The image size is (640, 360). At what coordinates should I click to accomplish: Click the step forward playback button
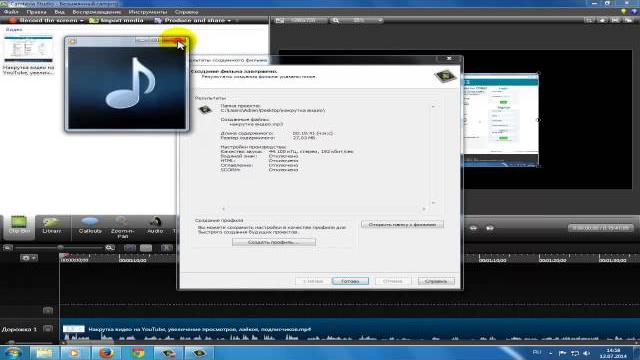coord(490,228)
